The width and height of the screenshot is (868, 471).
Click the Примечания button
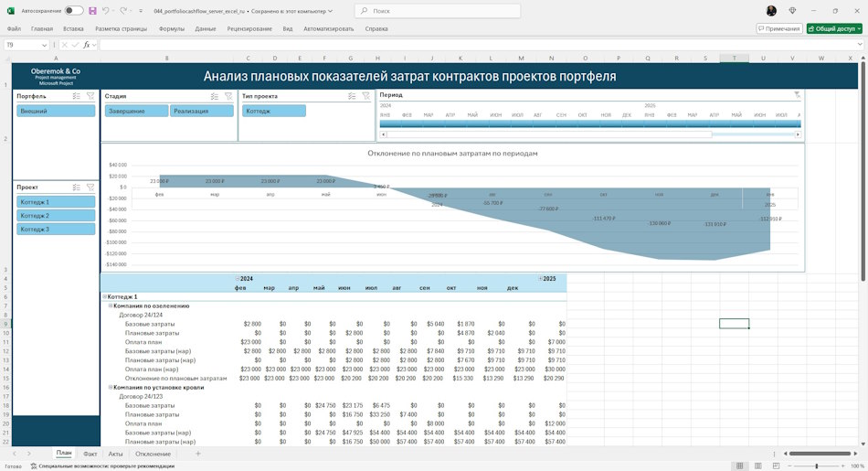(778, 29)
